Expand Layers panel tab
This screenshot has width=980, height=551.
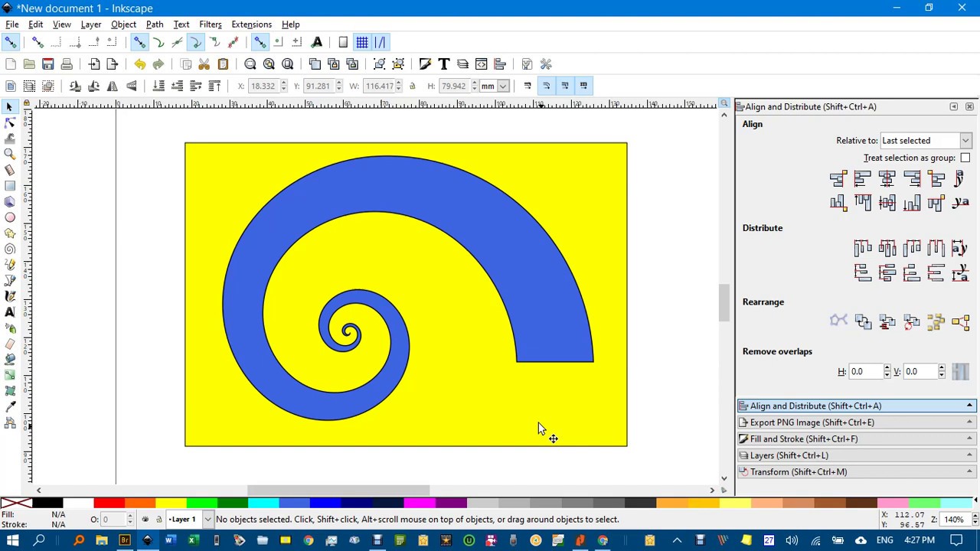coord(858,455)
